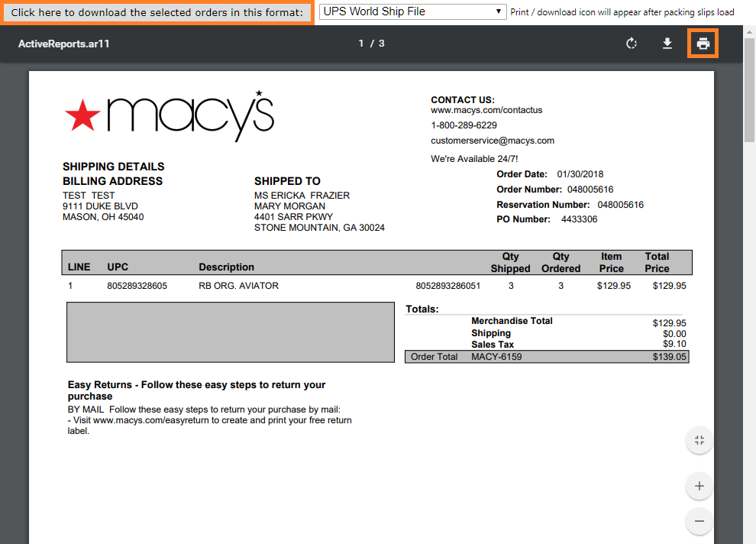Zoom in with the plus button
The width and height of the screenshot is (756, 544).
(699, 486)
